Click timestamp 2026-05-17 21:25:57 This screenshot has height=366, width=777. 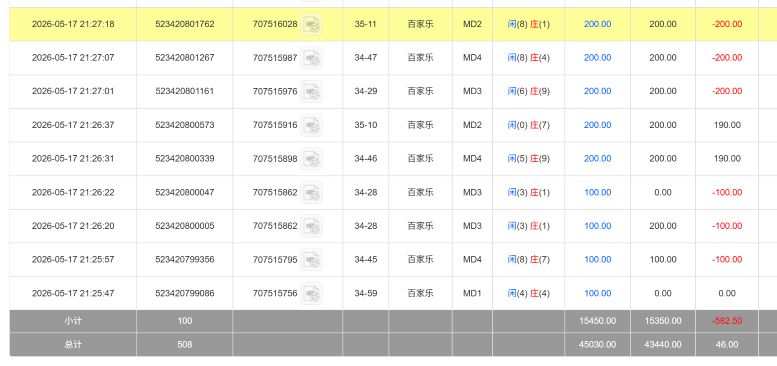[73, 260]
